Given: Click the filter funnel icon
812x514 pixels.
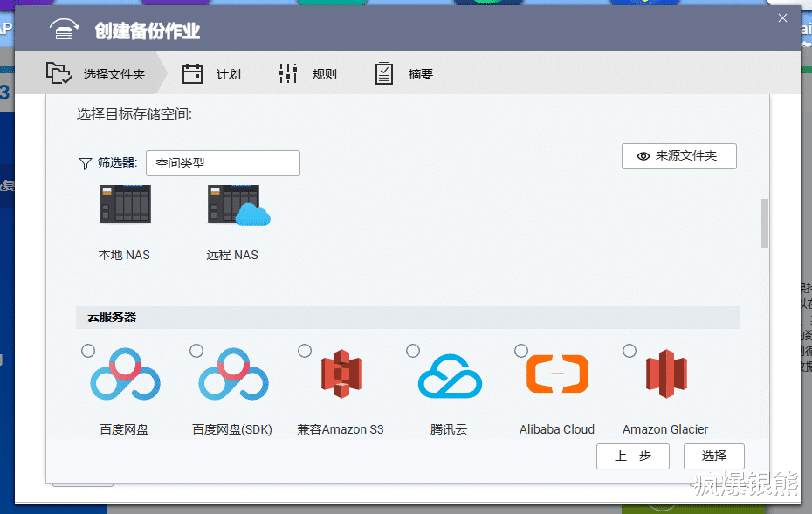Looking at the screenshot, I should (x=85, y=163).
